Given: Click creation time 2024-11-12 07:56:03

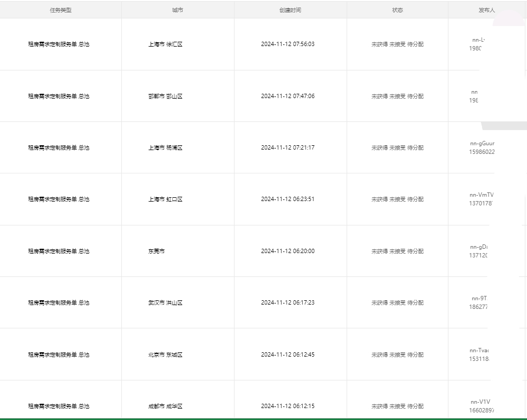Looking at the screenshot, I should (288, 44).
